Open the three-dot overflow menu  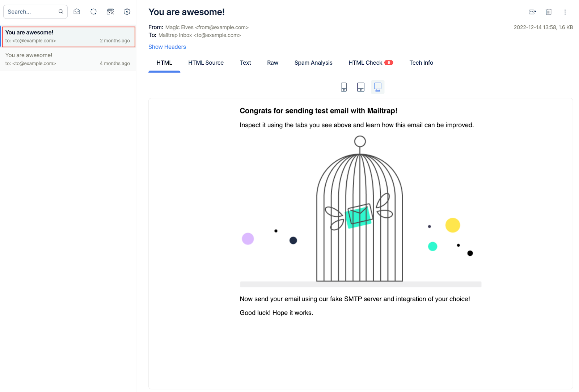click(x=565, y=12)
